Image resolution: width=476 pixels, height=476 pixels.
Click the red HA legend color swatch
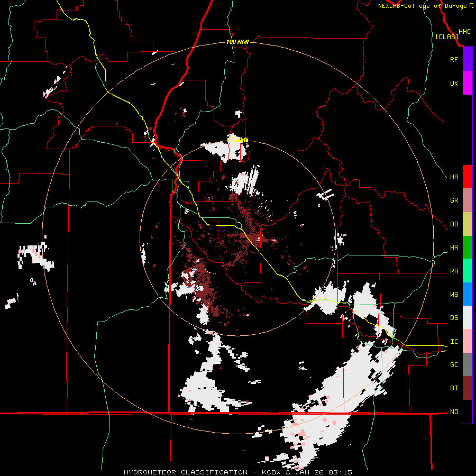tap(467, 177)
